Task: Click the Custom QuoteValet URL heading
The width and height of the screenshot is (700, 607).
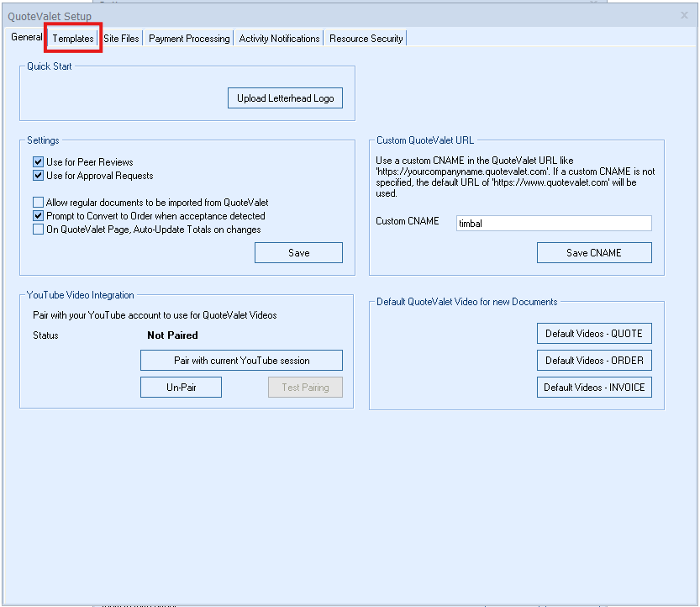Action: pyautogui.click(x=425, y=140)
